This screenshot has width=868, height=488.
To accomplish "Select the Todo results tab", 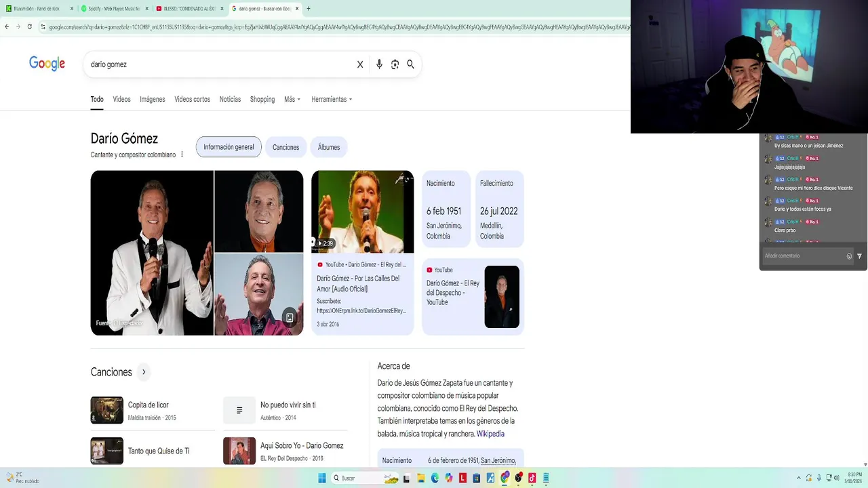I will coord(97,99).
